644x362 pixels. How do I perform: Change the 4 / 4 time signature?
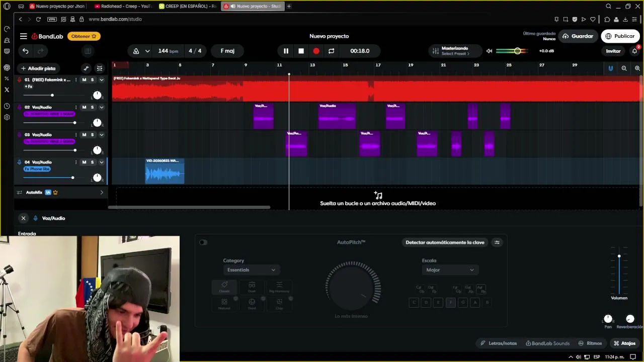(x=195, y=51)
